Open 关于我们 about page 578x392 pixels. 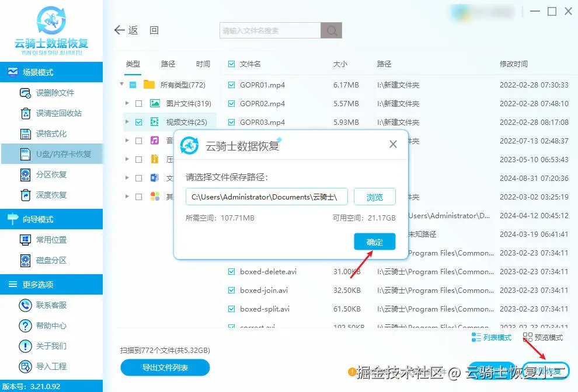43,346
